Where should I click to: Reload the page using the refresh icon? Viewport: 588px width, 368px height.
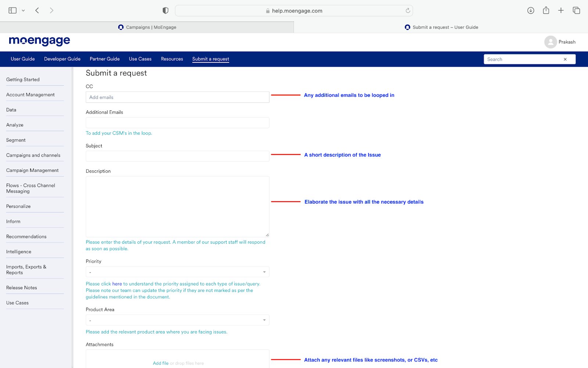[x=408, y=11]
